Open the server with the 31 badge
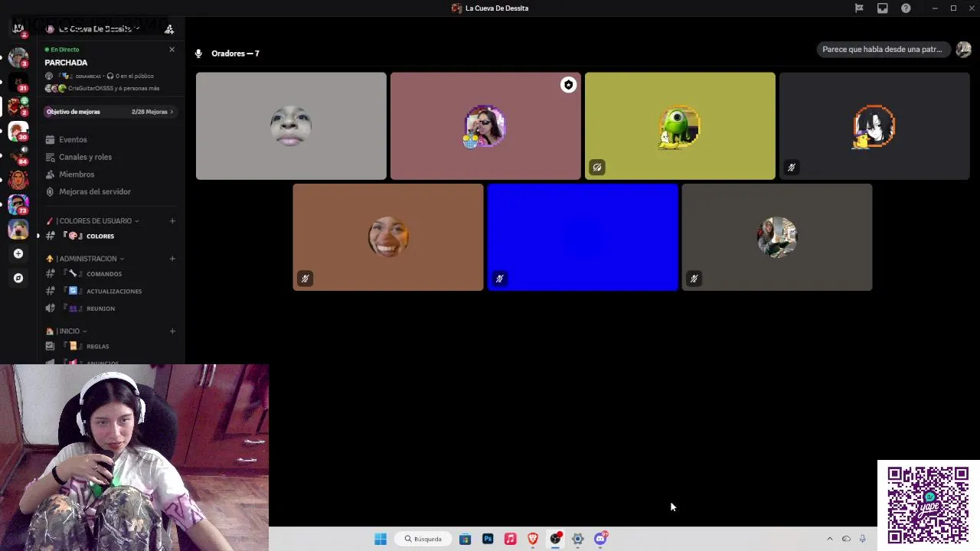The width and height of the screenshot is (980, 551). point(18,81)
